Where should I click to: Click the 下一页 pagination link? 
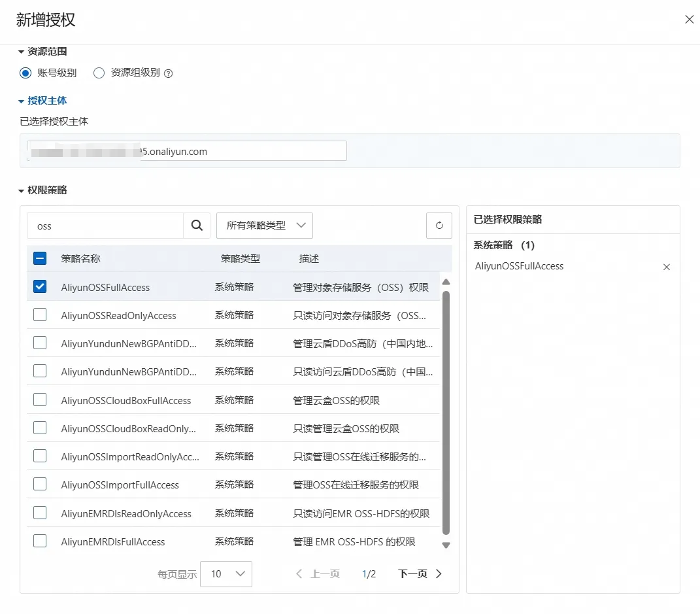tap(412, 574)
